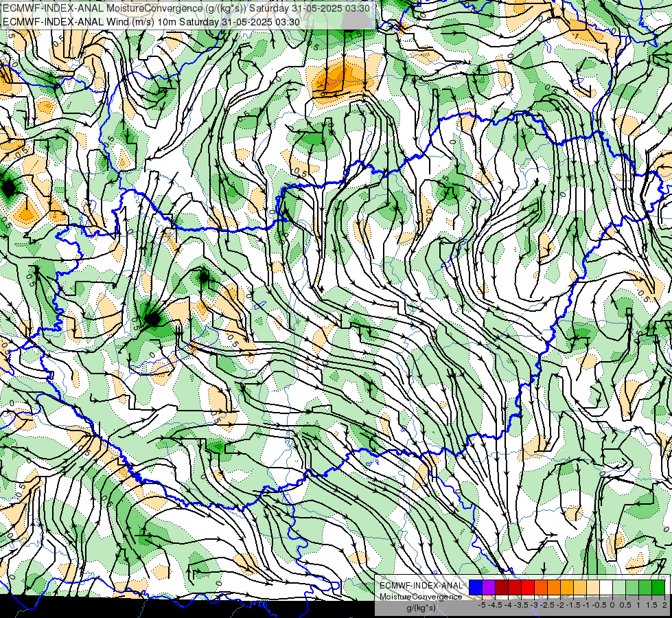The image size is (672, 618).
Task: Pick the legend swatch between -3.5 and -3
Action: 528,587
